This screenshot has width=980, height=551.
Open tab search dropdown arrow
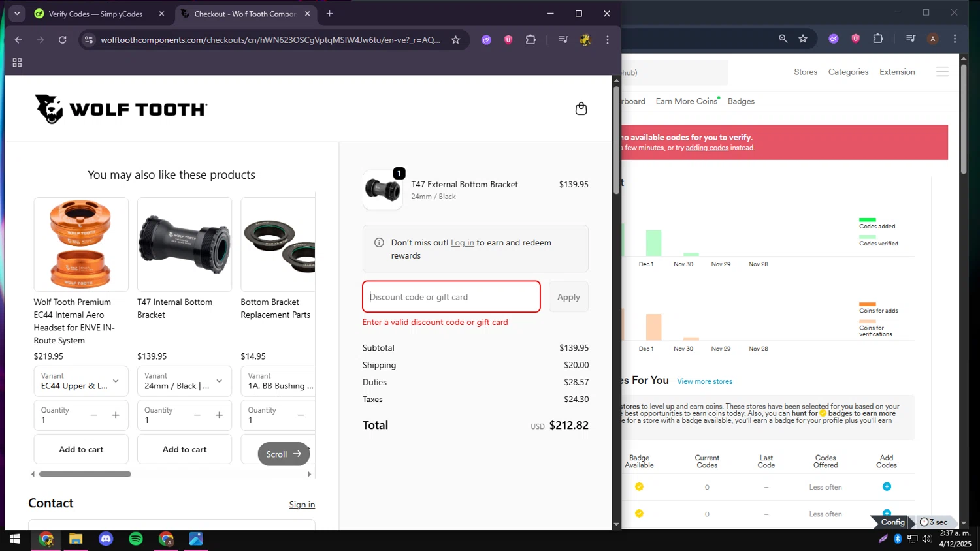click(17, 14)
